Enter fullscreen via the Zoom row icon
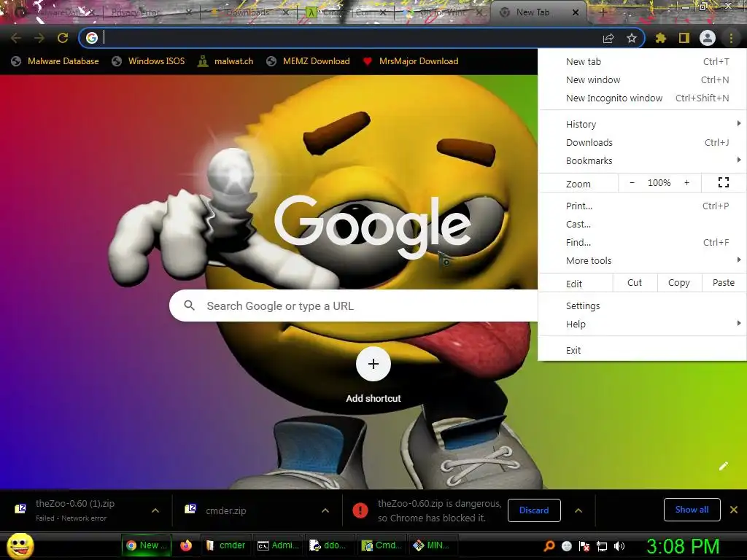747x560 pixels. pos(724,182)
